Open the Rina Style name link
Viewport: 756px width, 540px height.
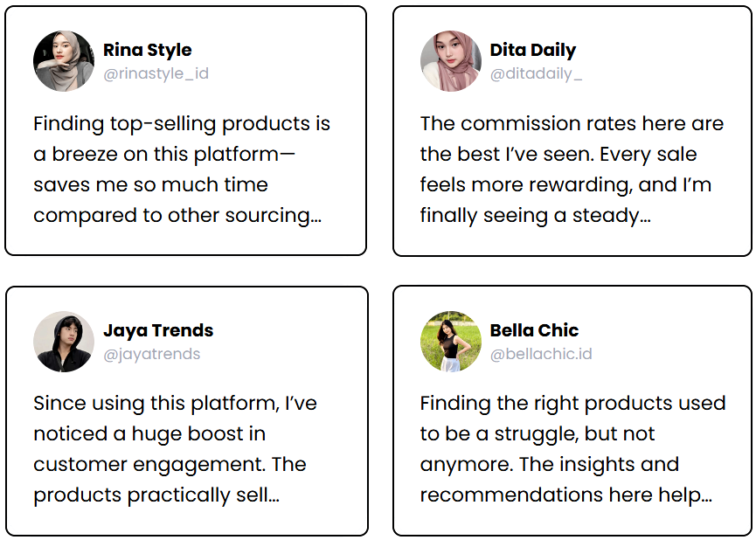pos(148,50)
